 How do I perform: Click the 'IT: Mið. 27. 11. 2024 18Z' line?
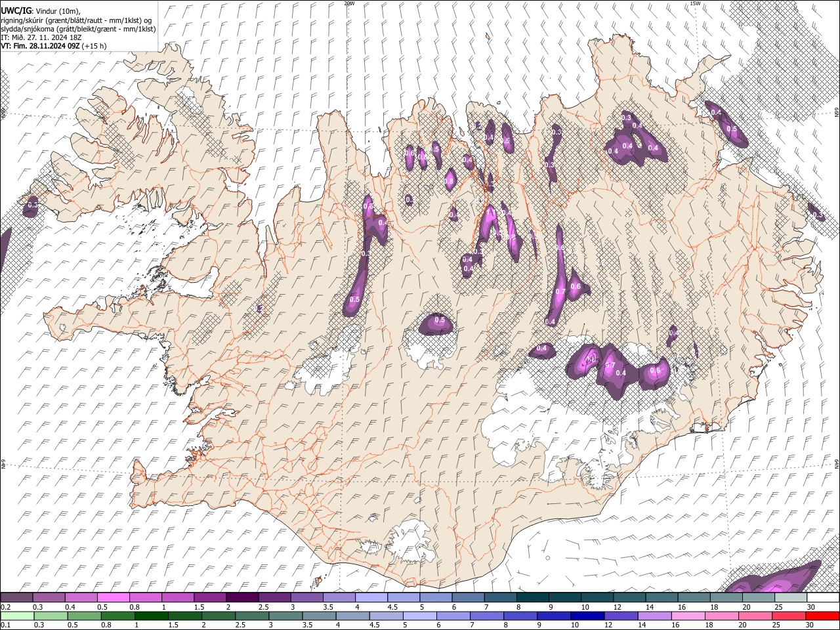pyautogui.click(x=41, y=37)
